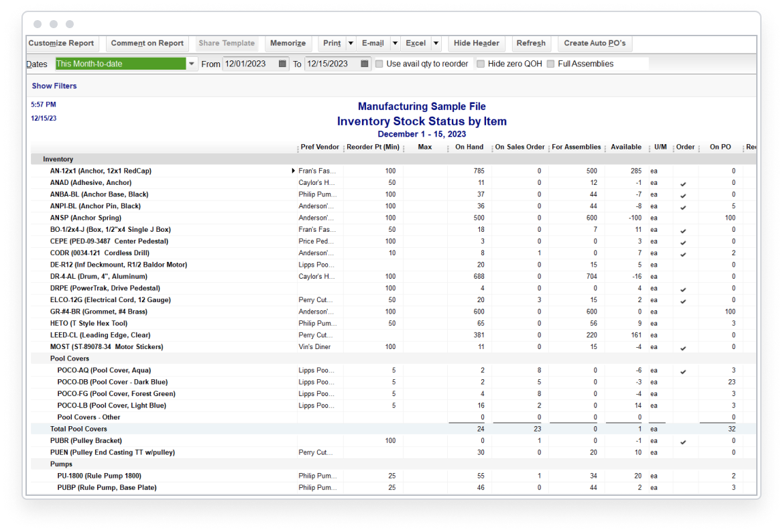Open the This Month-to-date date range dropdown
The height and width of the screenshot is (532, 783).
pos(192,63)
